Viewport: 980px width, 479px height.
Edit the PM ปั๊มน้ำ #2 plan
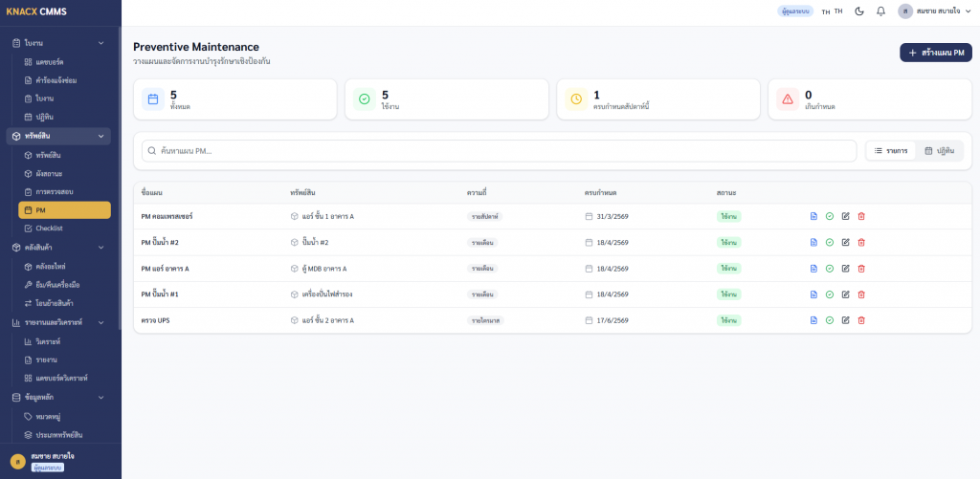845,243
